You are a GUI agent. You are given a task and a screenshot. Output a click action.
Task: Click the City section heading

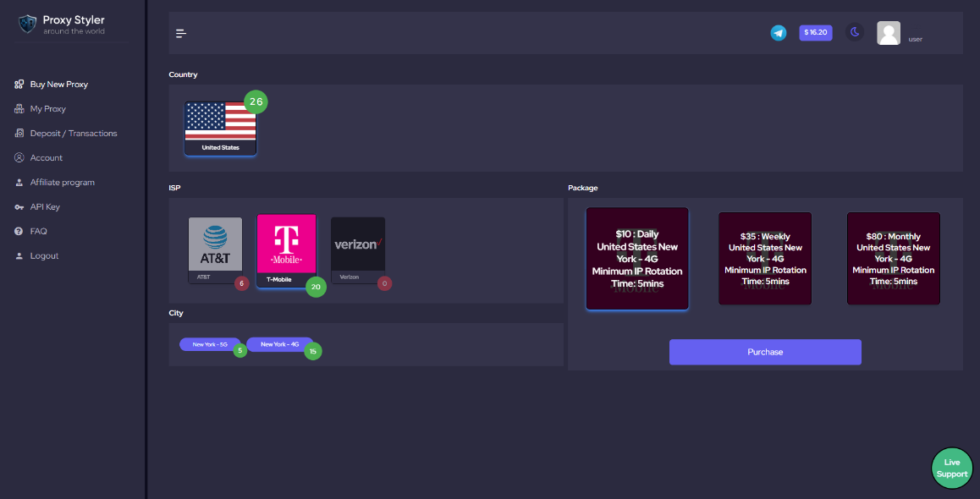(176, 312)
